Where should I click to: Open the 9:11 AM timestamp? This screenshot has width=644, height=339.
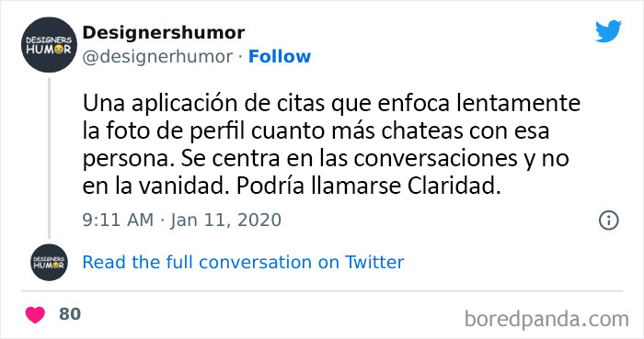pos(118,220)
